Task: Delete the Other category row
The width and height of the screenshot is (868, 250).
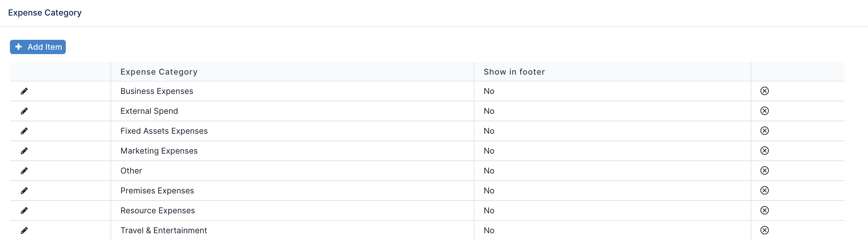Action: coord(765,170)
